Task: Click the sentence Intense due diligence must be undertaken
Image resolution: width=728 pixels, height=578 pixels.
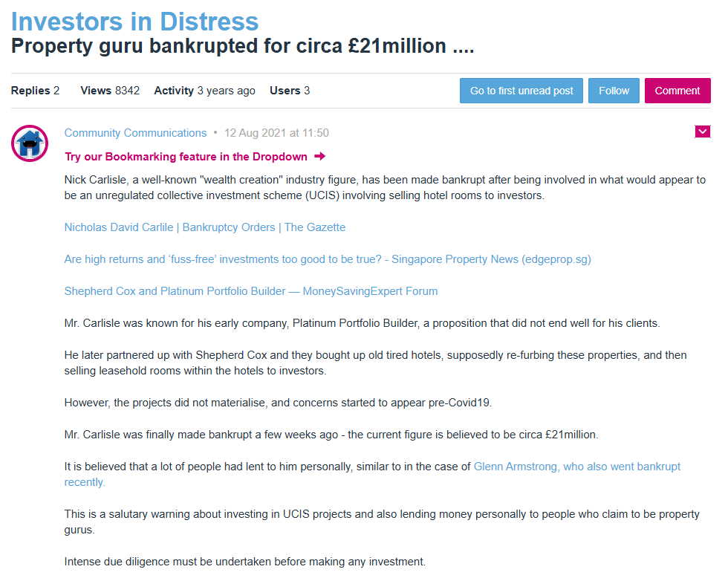Action: (244, 562)
